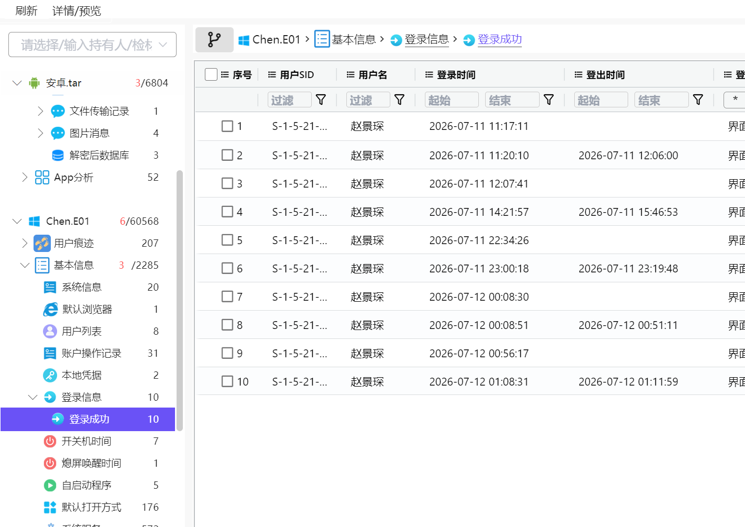
Task: Click the Android icon next to 安卓.tar
Action: 34,83
